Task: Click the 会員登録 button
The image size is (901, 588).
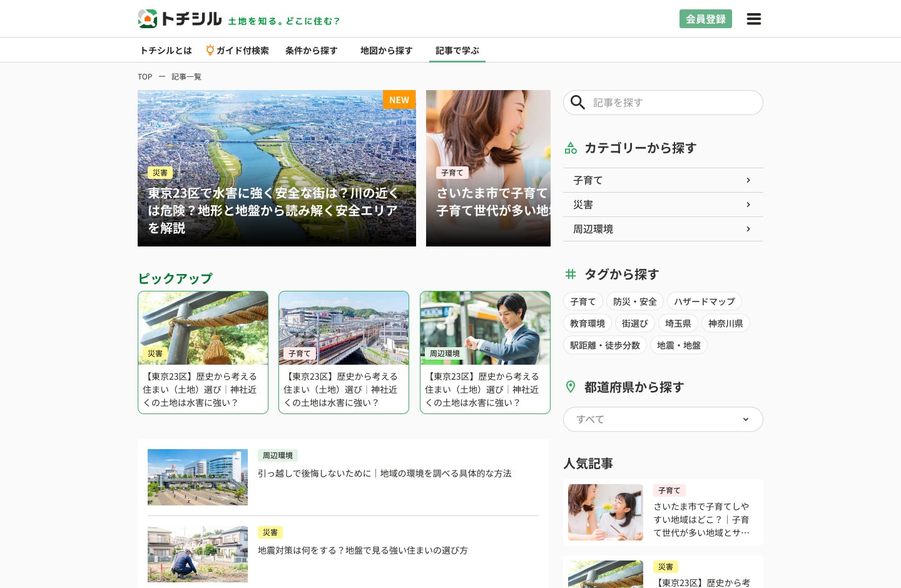Action: (x=706, y=19)
